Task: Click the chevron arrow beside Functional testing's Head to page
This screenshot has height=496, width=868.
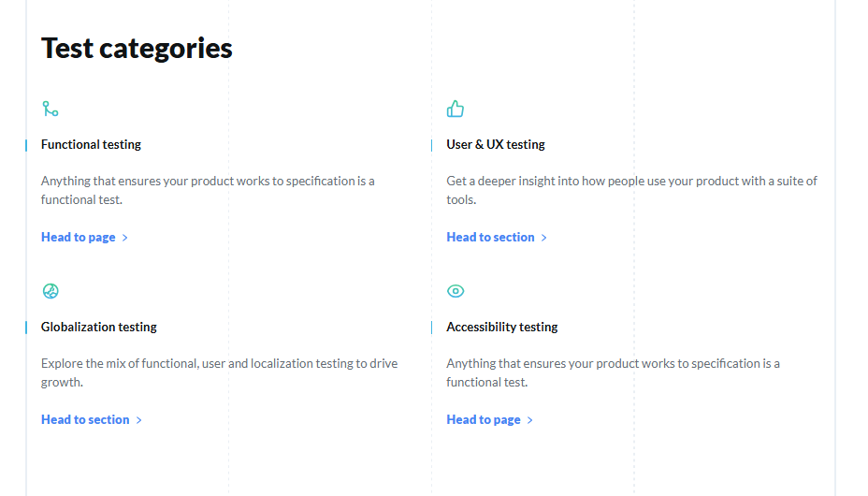Action: point(125,238)
